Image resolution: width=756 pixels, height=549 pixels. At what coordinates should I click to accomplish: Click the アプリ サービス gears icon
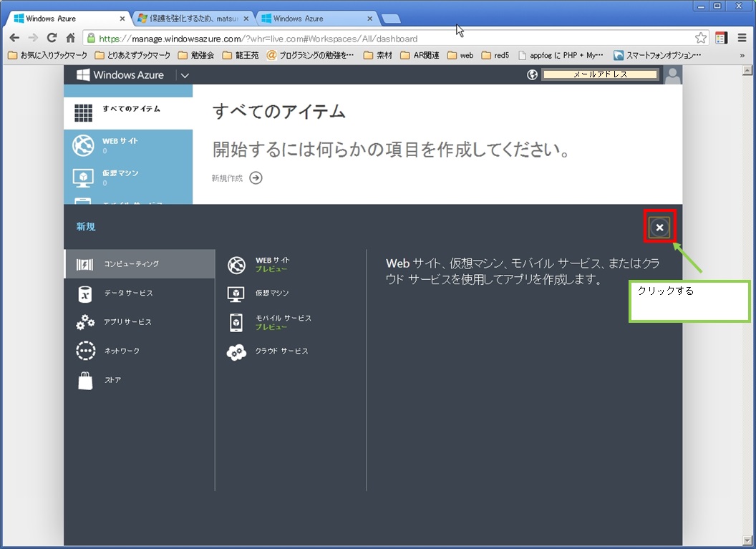click(85, 322)
